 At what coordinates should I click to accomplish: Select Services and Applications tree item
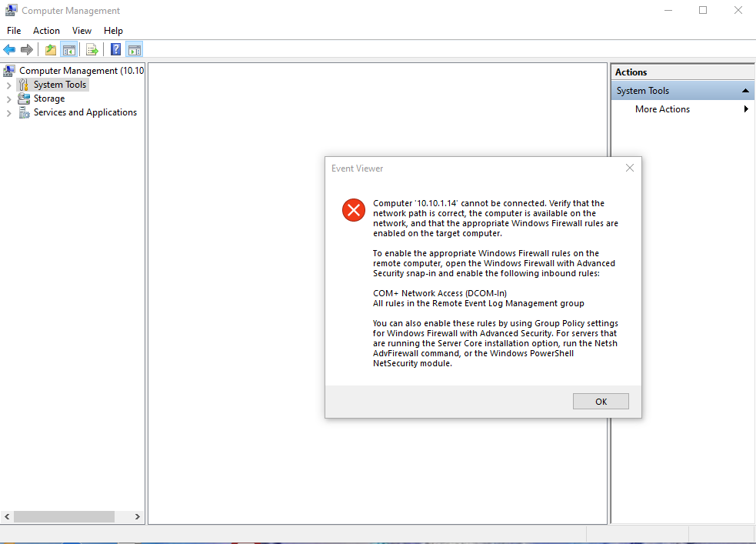85,112
